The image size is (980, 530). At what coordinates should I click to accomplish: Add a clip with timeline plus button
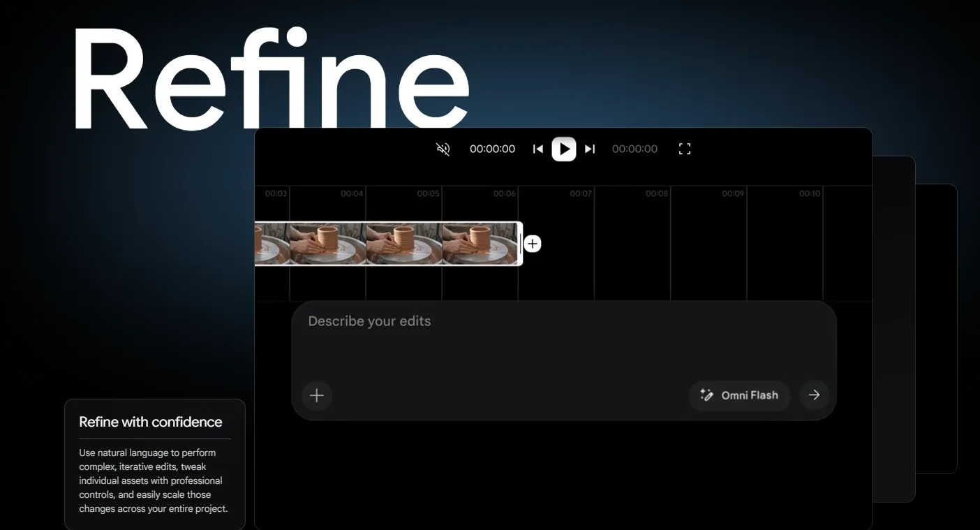click(533, 244)
